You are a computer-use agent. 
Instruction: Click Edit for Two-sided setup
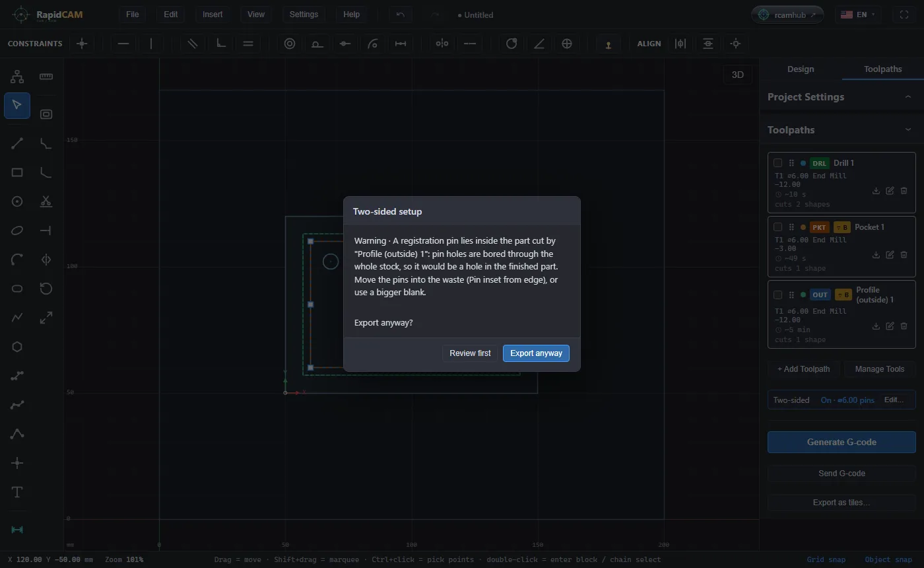[x=894, y=400]
